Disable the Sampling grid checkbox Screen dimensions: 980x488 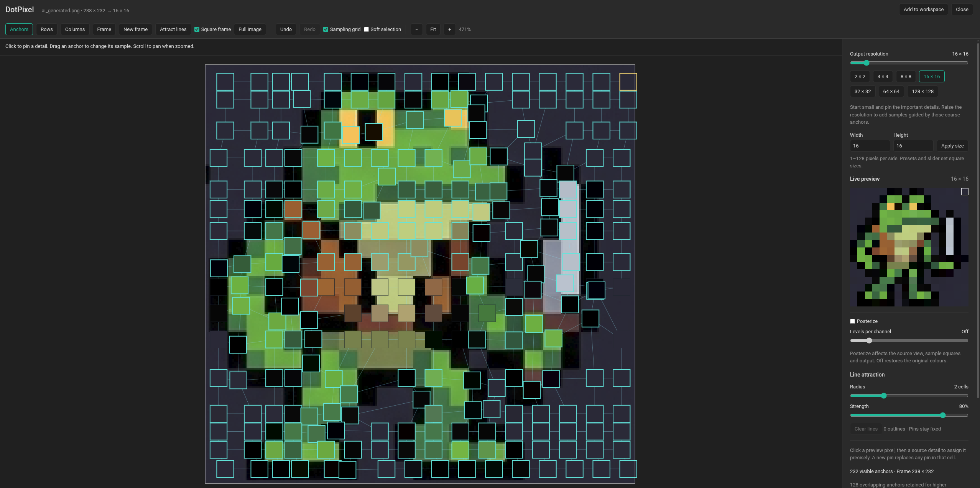326,29
